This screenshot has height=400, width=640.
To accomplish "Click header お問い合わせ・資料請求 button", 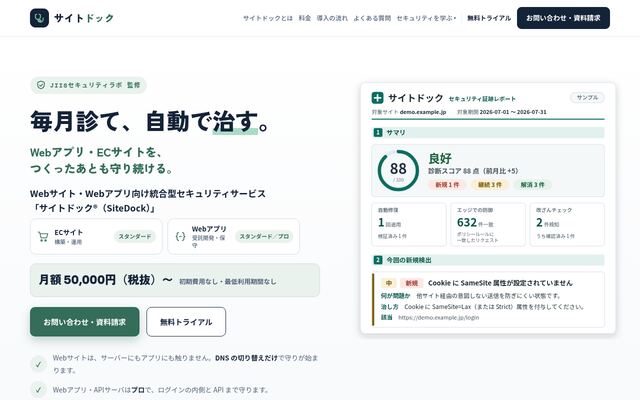I will coord(563,18).
